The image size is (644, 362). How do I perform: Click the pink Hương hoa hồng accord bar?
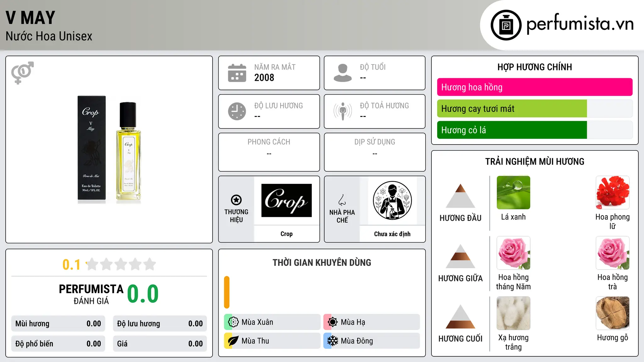pos(535,87)
